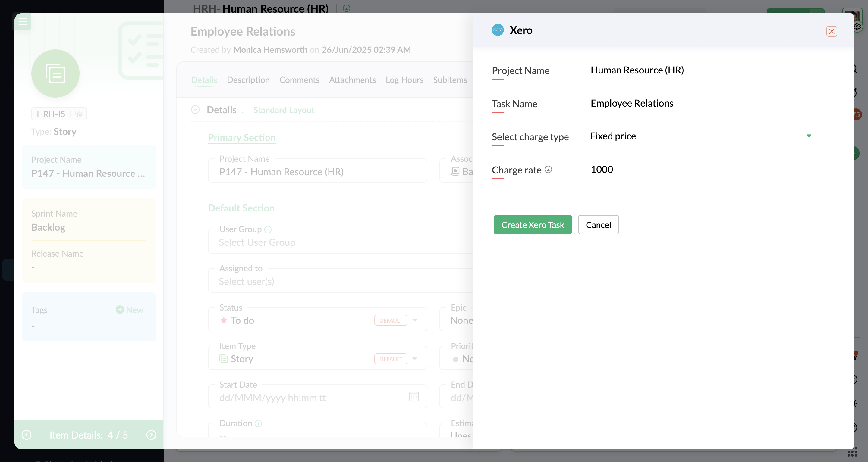Click the Release Name value
Viewport: 868px width, 462px height.
pos(33,268)
